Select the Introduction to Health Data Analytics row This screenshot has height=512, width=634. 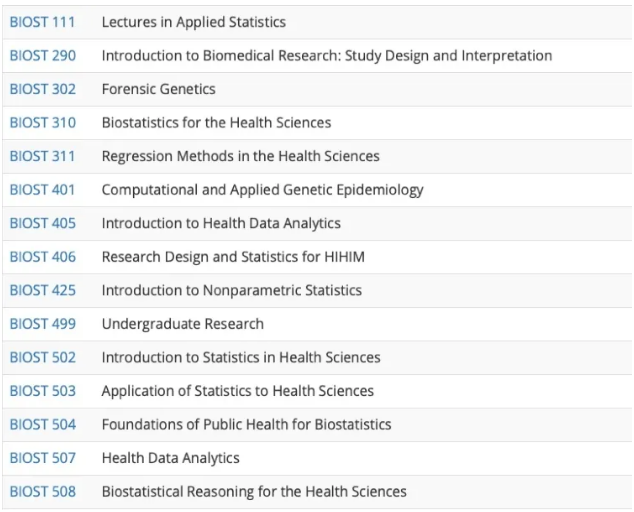pyautogui.click(x=317, y=224)
